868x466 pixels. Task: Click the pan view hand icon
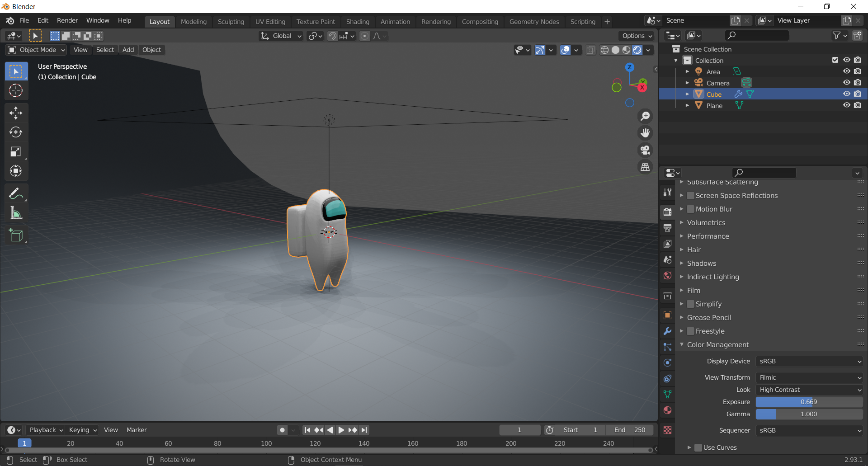pyautogui.click(x=645, y=133)
